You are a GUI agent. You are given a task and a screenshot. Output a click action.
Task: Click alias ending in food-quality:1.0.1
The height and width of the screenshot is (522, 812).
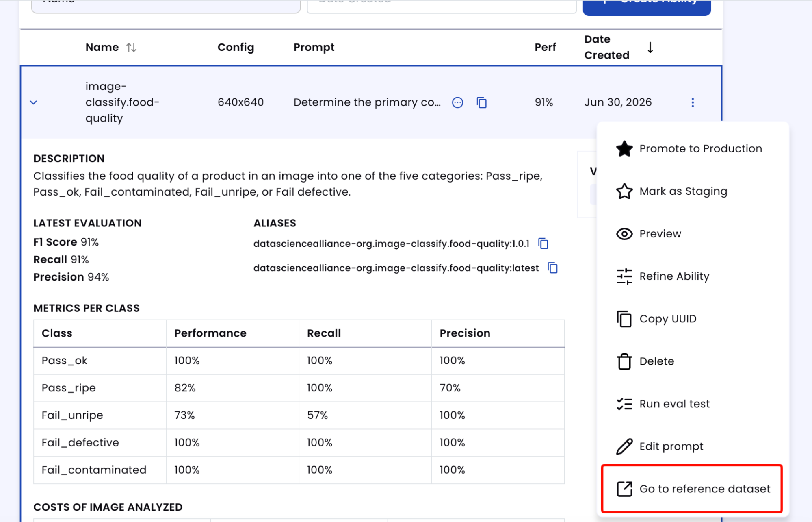tap(391, 244)
